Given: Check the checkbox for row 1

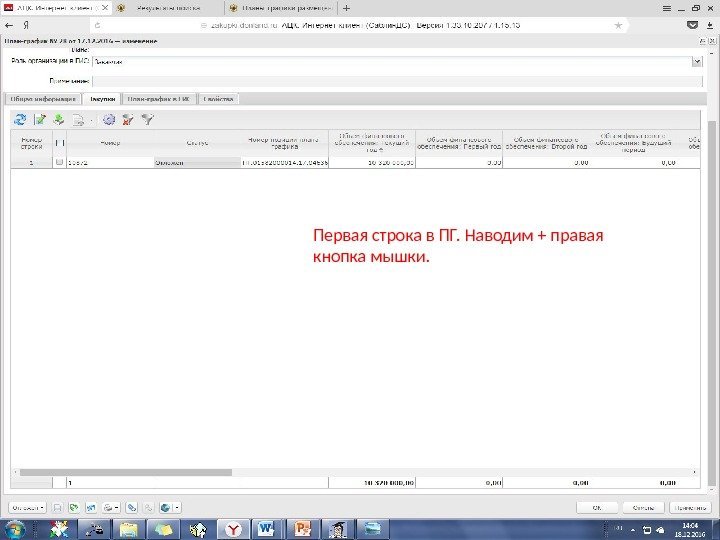Looking at the screenshot, I should (59, 162).
